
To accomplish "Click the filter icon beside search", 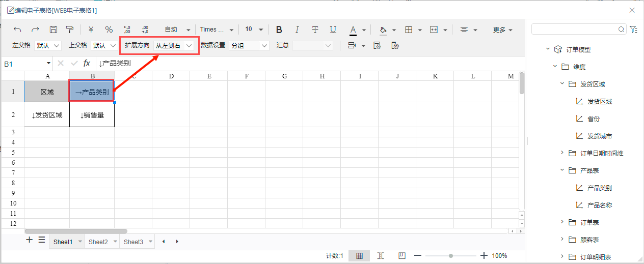I will pos(633,30).
